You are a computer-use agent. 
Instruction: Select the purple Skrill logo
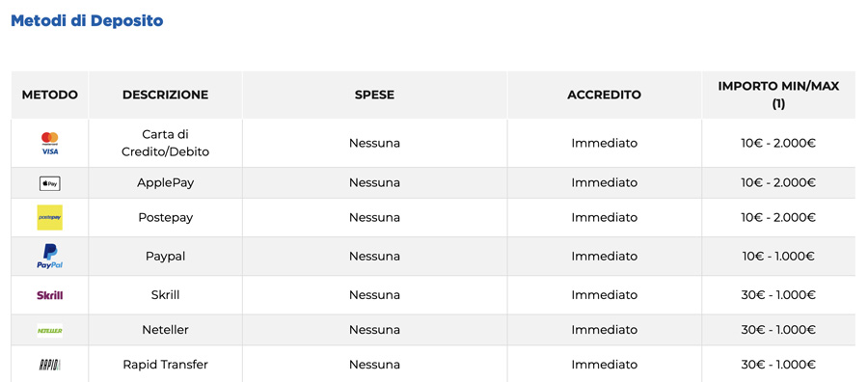coord(50,295)
